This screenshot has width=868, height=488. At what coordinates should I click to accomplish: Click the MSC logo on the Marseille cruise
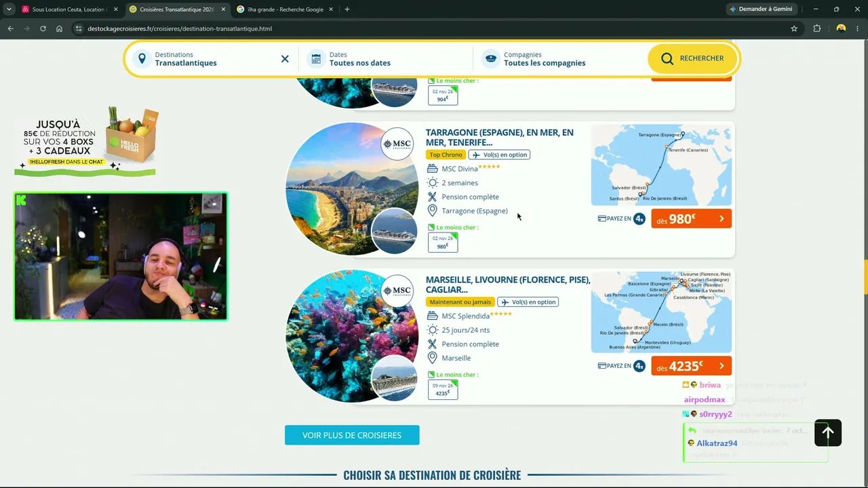[397, 291]
